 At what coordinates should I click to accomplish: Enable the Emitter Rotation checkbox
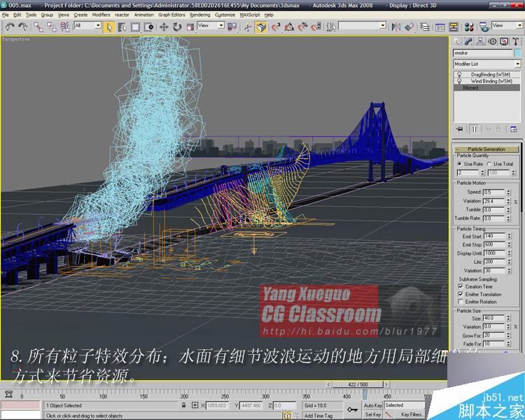pos(461,302)
